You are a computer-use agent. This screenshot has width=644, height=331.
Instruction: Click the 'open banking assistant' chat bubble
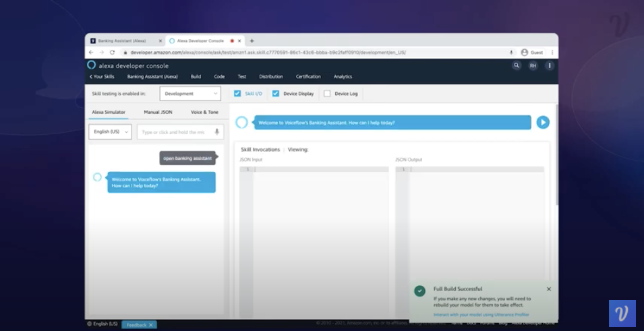tap(187, 158)
